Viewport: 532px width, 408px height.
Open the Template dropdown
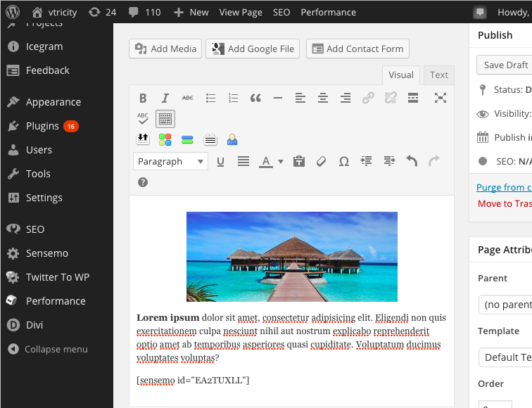coord(505,357)
